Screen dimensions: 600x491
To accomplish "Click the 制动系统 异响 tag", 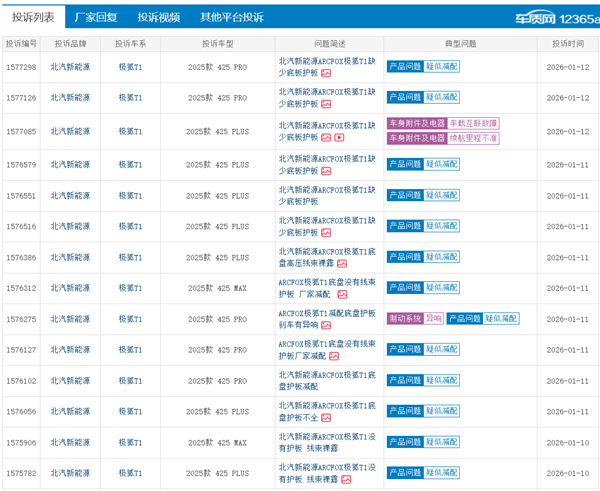I will (415, 319).
